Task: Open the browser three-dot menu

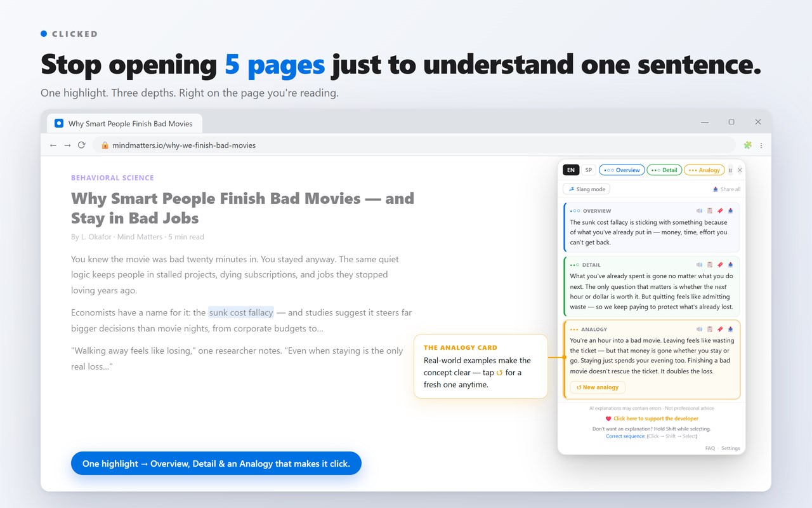Action: [761, 145]
